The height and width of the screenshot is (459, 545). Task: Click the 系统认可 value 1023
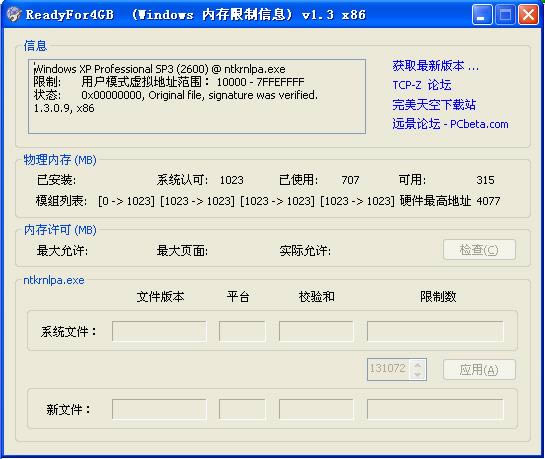click(231, 180)
